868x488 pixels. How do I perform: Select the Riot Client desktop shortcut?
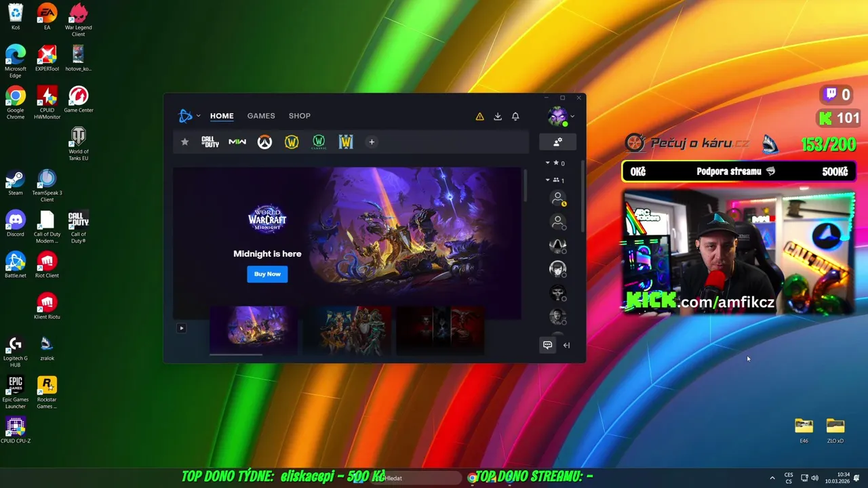tap(47, 265)
